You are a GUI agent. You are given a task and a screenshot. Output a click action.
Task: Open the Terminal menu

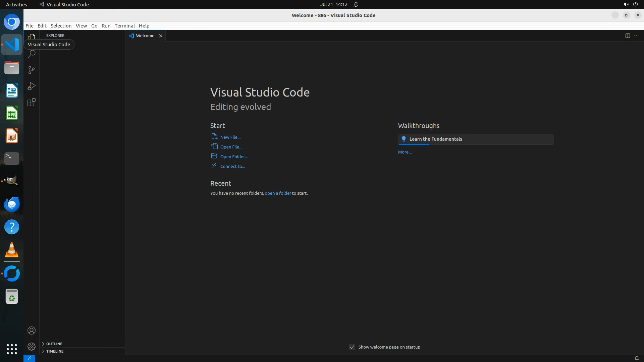pyautogui.click(x=124, y=26)
